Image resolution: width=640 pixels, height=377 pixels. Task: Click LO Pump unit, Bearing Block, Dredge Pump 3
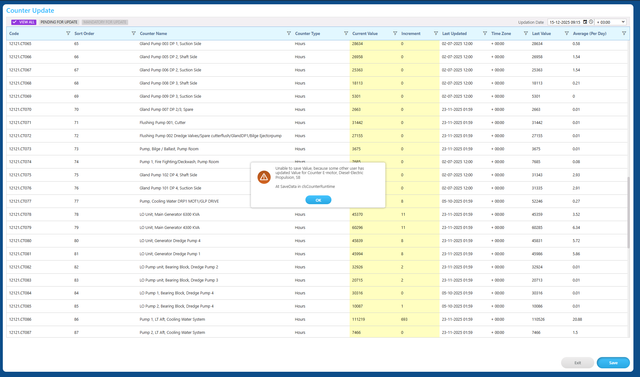pos(179,280)
